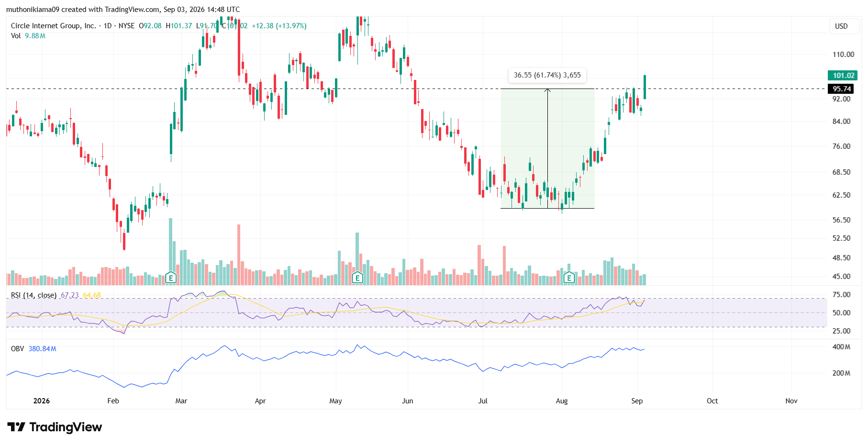Click the 52.50 price axis label
This screenshot has height=445, width=868.
[x=841, y=238]
